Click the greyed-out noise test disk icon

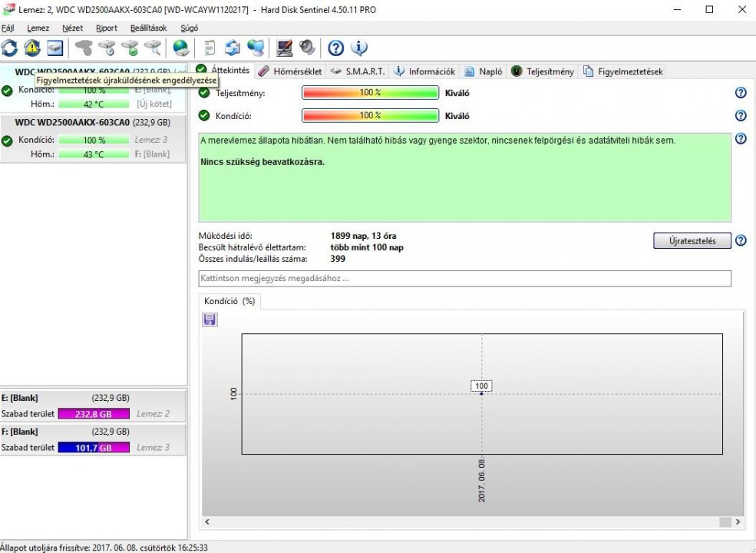[x=84, y=48]
